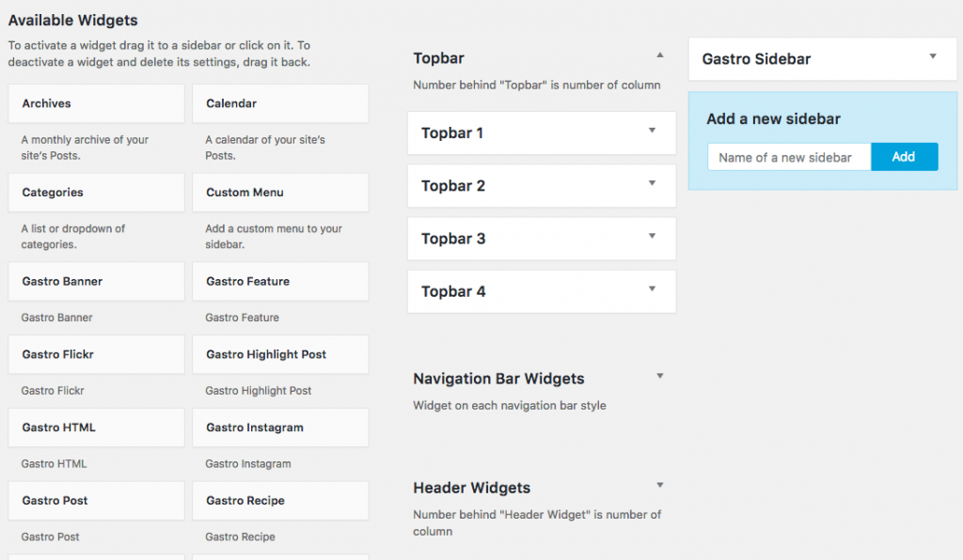The width and height of the screenshot is (963, 560).
Task: Select the Custom Menu widget
Action: [x=279, y=193]
